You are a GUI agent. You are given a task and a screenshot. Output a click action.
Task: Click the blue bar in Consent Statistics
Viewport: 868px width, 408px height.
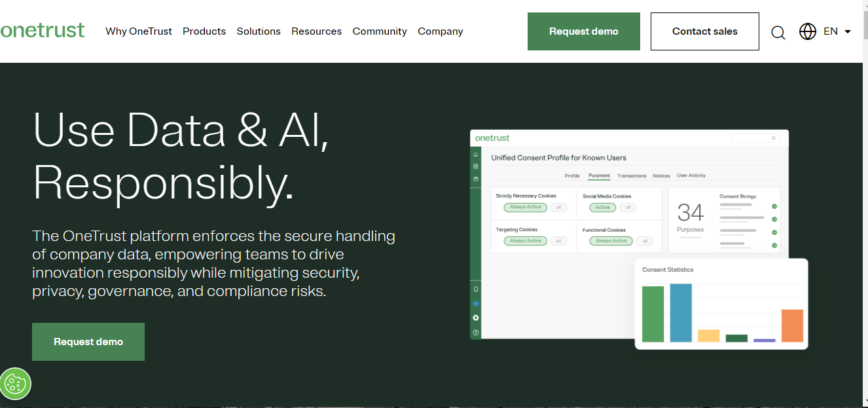pos(681,312)
